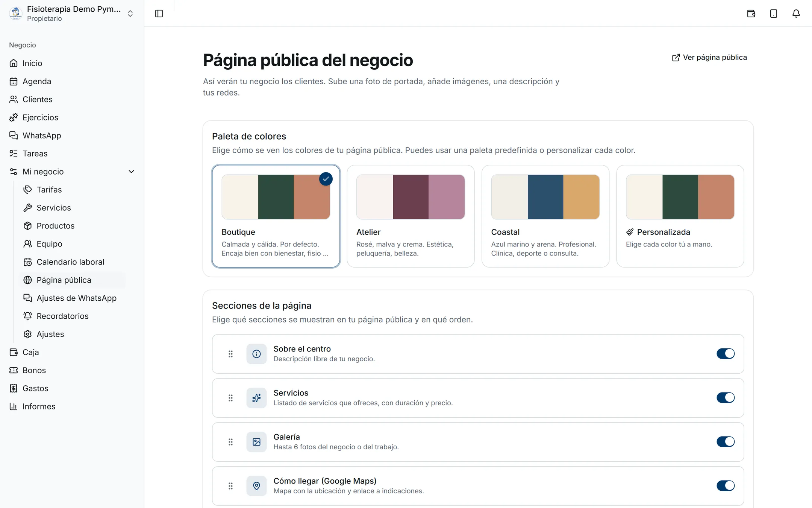Click the Mi negocio menu label
This screenshot has height=508, width=812.
[x=43, y=172]
